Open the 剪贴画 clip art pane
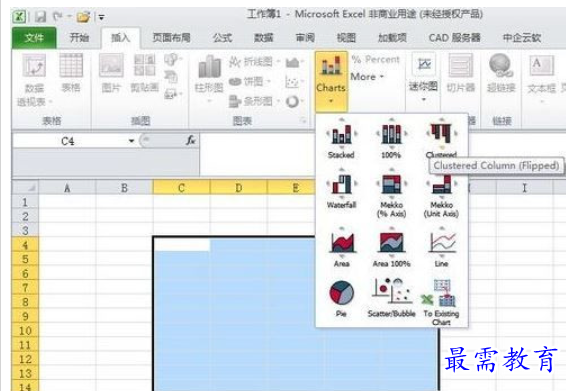Viewport: 566px width, 391px height. (145, 73)
